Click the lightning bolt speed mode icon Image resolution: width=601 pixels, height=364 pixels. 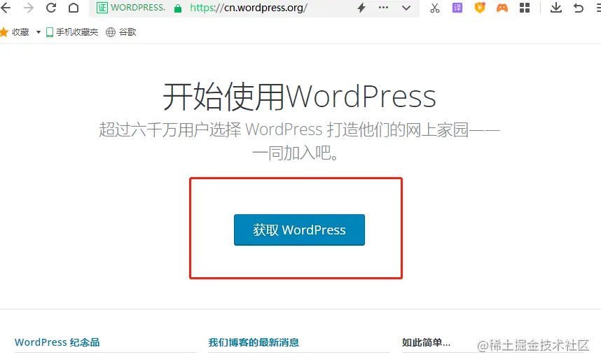tap(361, 8)
